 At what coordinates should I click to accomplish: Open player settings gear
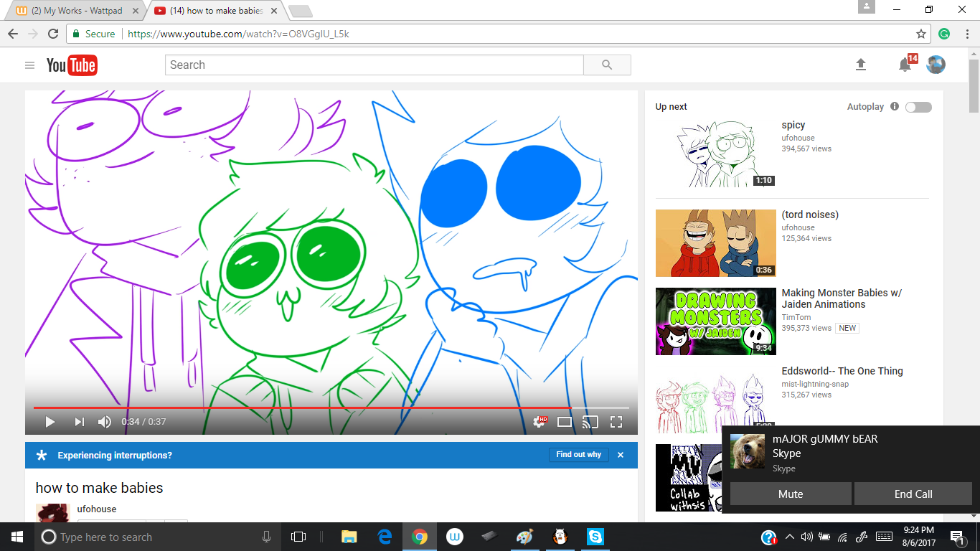540,422
